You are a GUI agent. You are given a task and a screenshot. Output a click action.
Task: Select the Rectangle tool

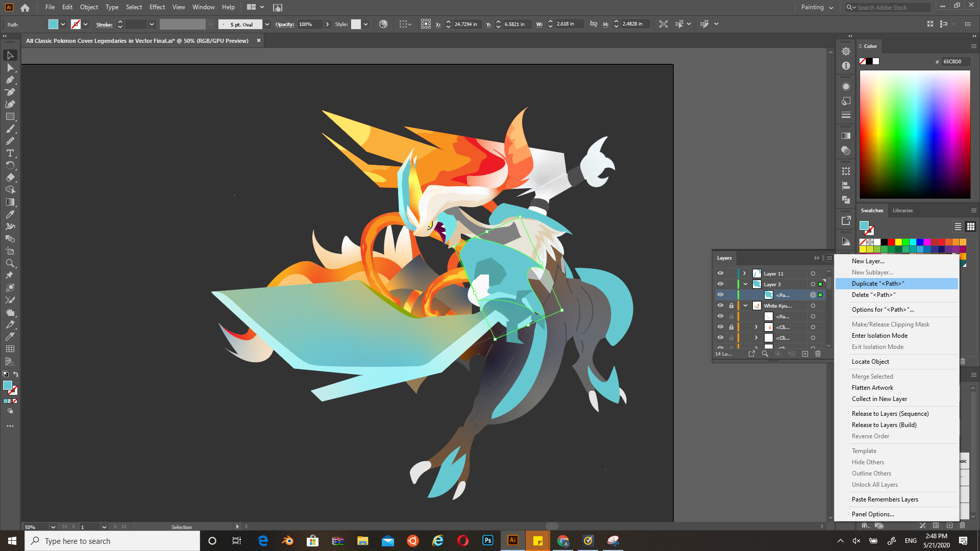(x=10, y=116)
